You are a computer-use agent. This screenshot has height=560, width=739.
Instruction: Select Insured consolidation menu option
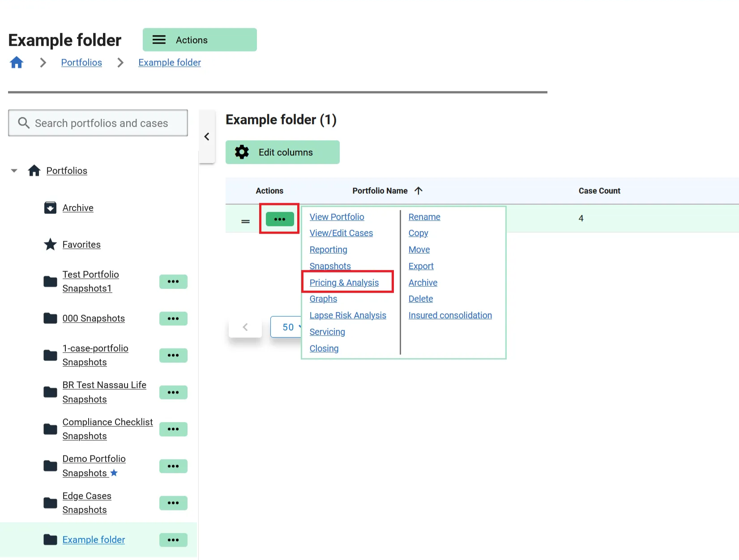point(450,315)
